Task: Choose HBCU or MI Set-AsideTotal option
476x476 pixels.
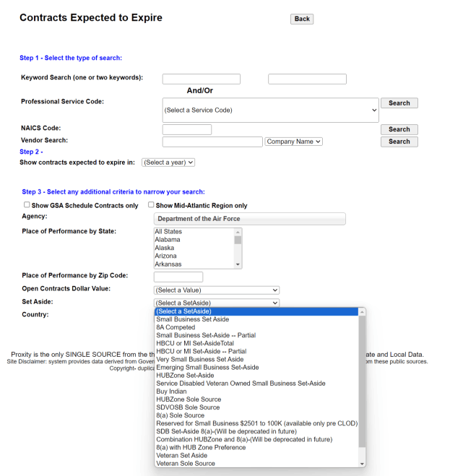Action: 256,343
